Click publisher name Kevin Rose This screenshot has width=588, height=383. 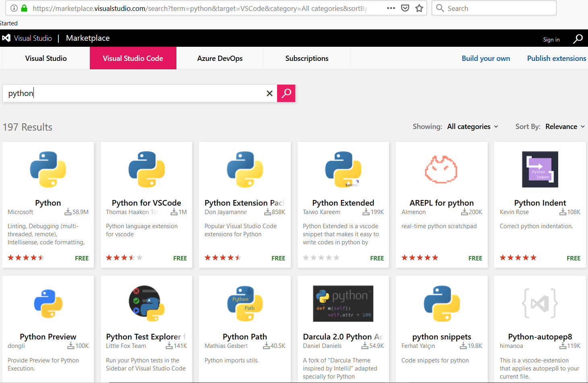point(514,212)
